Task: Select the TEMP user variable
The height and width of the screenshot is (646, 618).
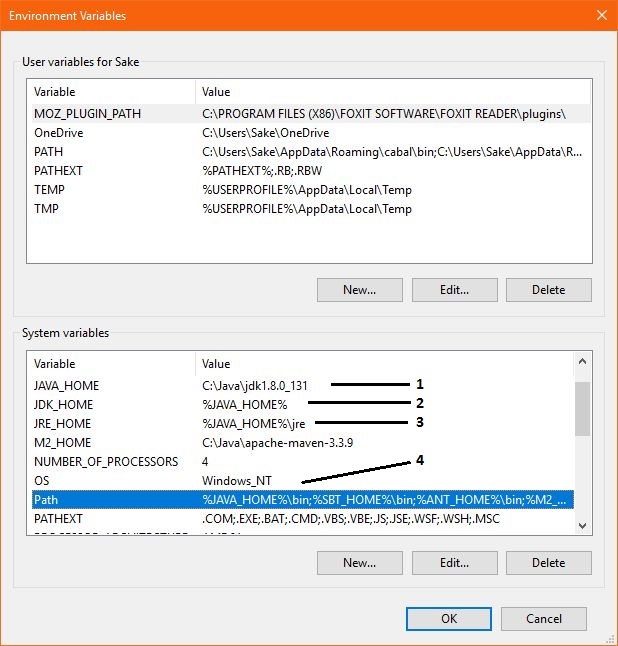Action: (311, 190)
